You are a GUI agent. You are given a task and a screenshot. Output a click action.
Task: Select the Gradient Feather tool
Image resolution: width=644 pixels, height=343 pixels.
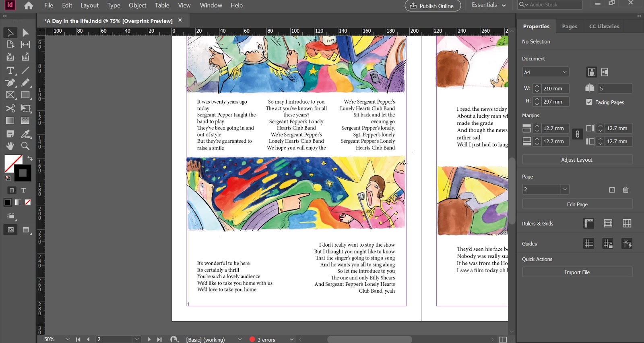click(x=25, y=121)
